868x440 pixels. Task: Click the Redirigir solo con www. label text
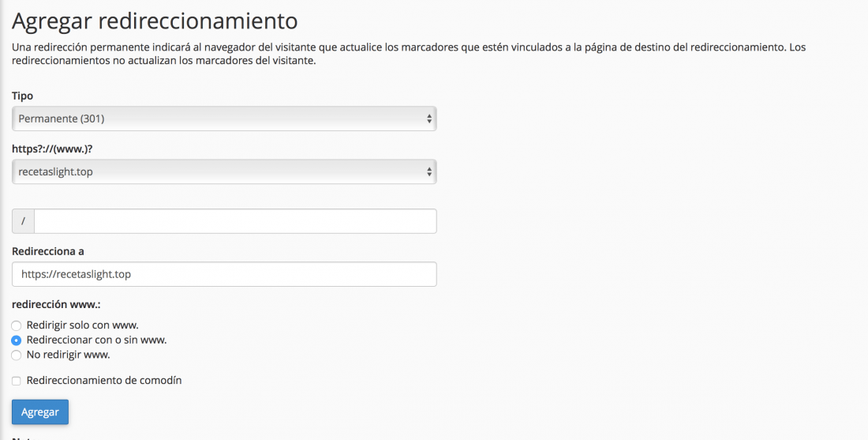83,325
